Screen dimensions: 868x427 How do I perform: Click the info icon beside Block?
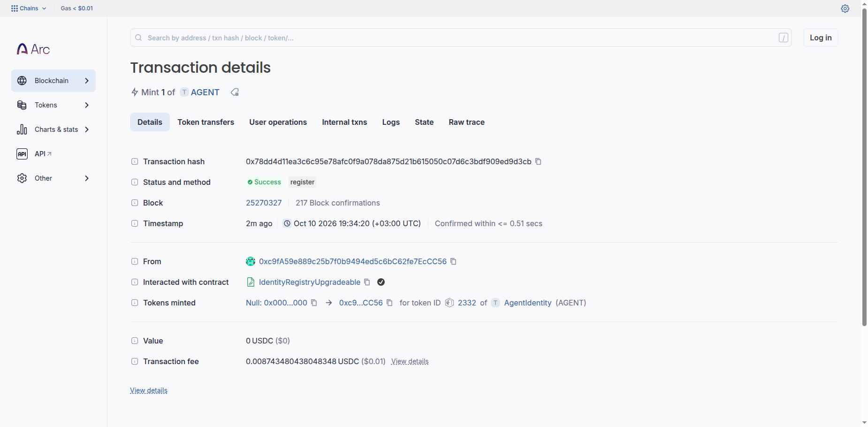(x=135, y=203)
